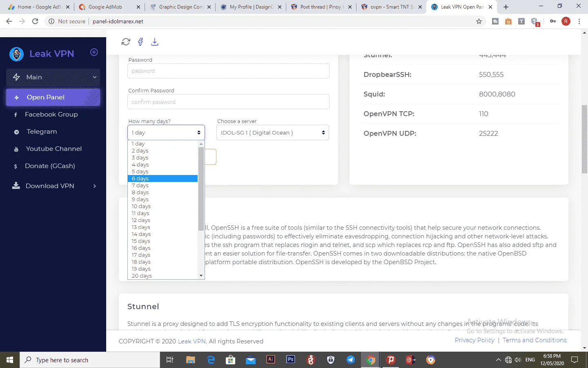The width and height of the screenshot is (588, 368).
Task: Select highlighted 6 days option
Action: coord(163,179)
